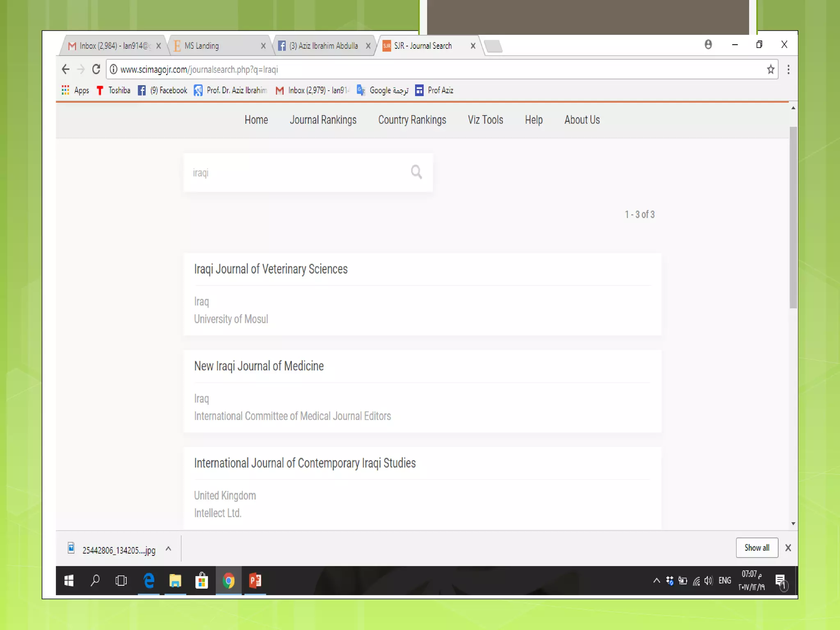
Task: Open File Explorer from taskbar
Action: (175, 580)
